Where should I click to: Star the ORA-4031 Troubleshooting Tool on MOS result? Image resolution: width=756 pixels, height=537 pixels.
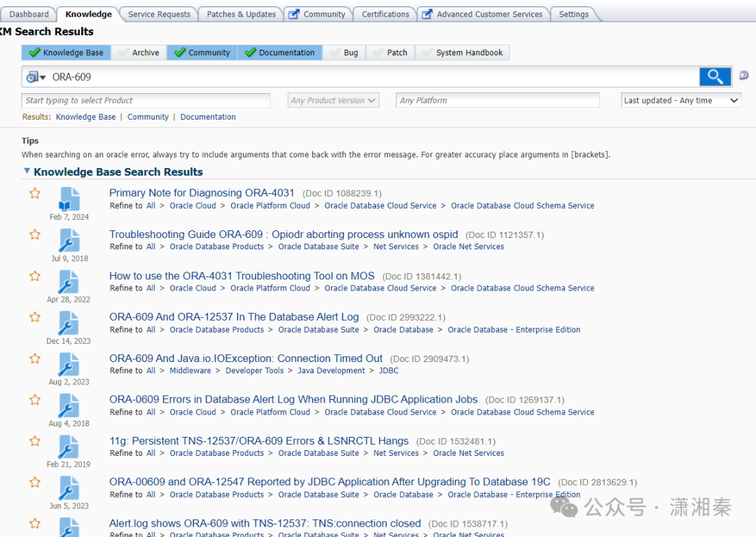(35, 277)
